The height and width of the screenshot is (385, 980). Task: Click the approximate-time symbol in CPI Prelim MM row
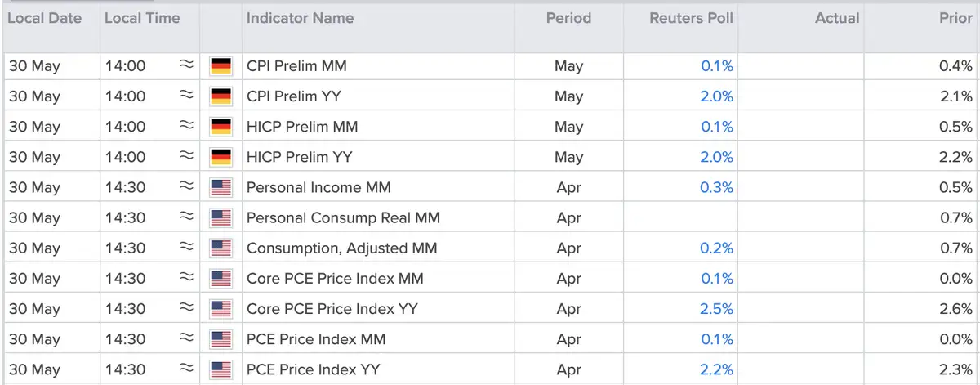click(x=185, y=66)
